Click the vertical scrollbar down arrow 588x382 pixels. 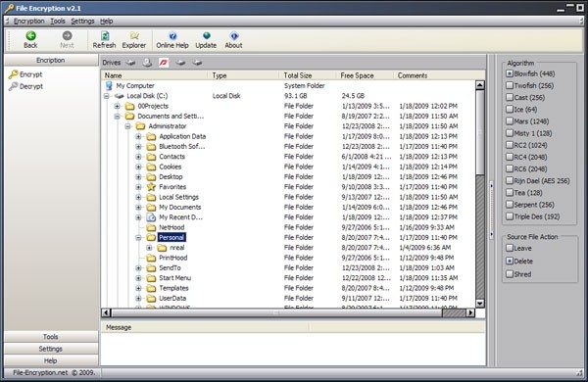480,304
